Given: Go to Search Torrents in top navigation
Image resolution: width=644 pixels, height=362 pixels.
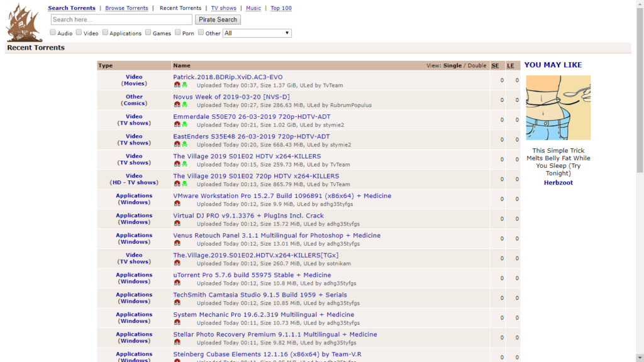Looking at the screenshot, I should pos(72,8).
